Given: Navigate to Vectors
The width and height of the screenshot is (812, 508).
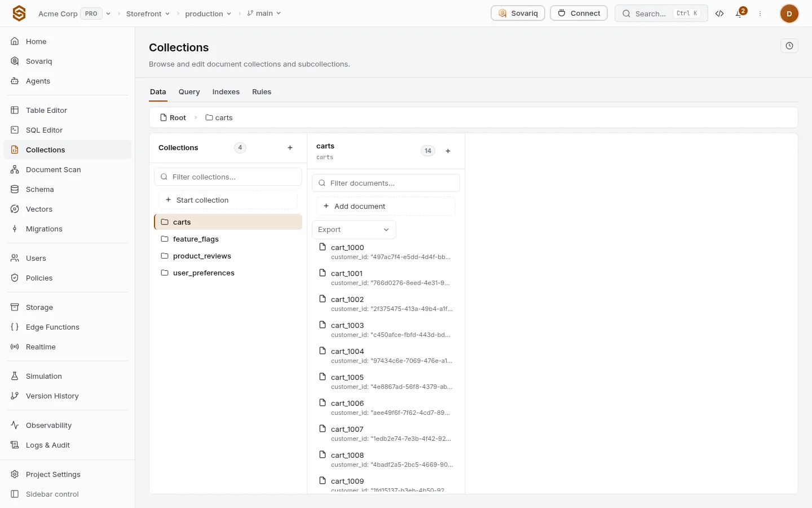Looking at the screenshot, I should [x=68, y=209].
